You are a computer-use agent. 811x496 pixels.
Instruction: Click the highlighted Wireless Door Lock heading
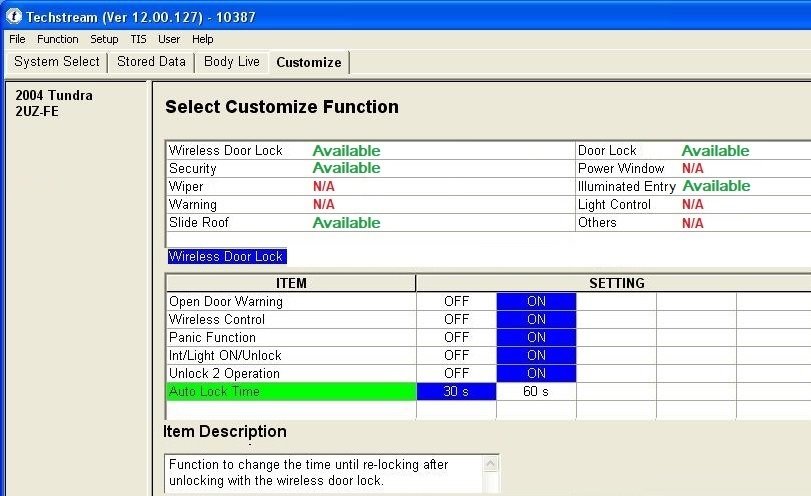coord(227,256)
